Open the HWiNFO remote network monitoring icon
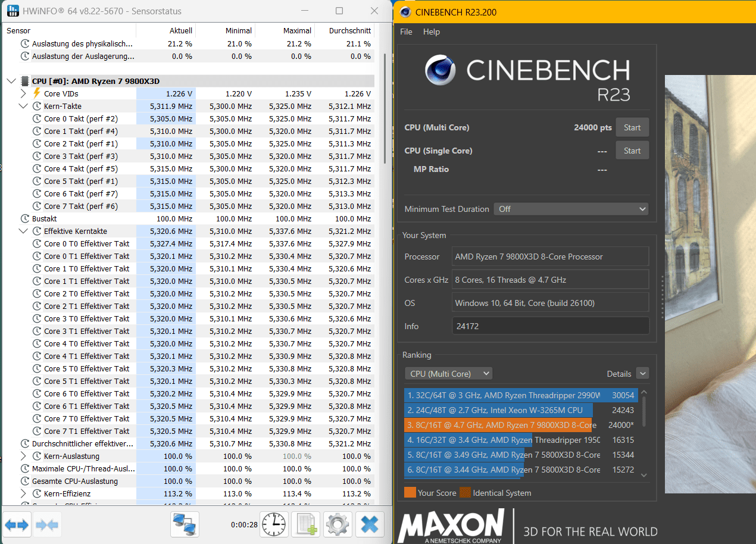This screenshot has width=756, height=544. (x=185, y=524)
